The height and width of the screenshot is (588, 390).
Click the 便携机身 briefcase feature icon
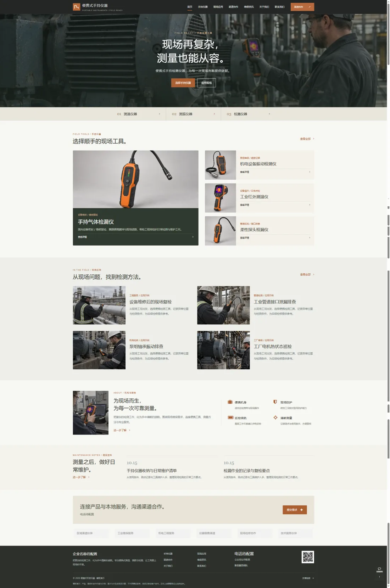230,402
